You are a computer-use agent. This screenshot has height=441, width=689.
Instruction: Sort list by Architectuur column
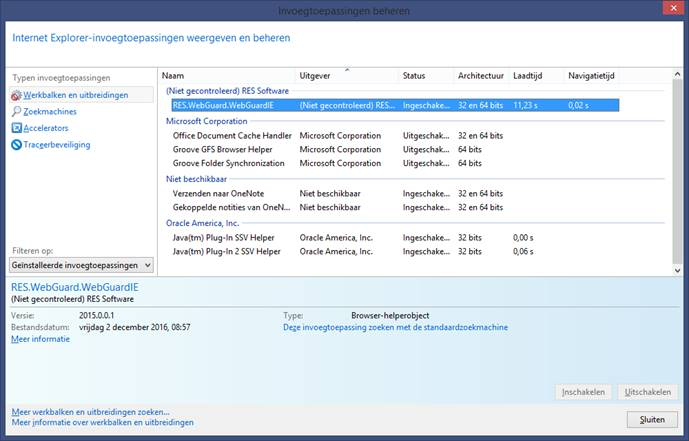tap(481, 76)
